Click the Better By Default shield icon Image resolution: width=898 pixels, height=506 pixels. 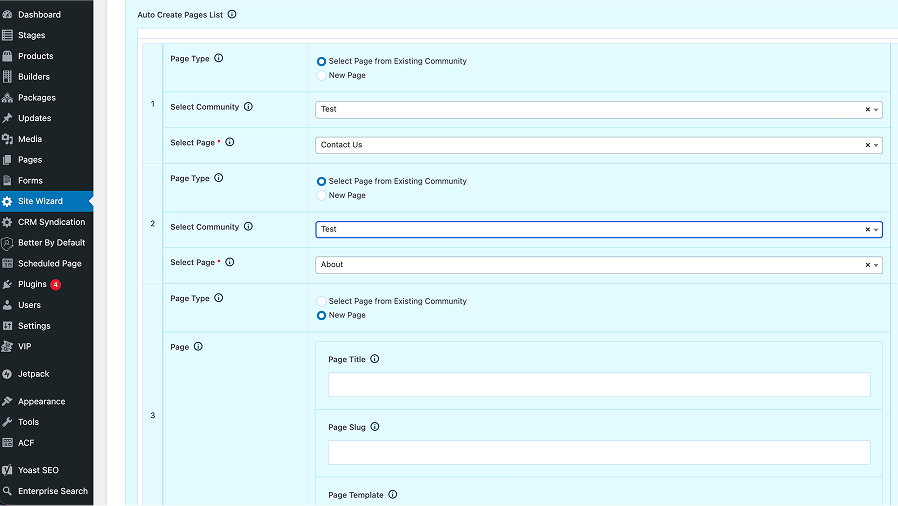coord(7,243)
